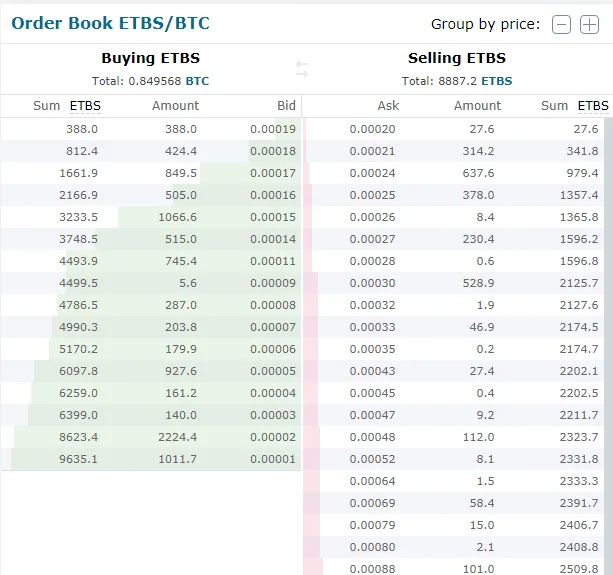613x575 pixels.
Task: Click the sell amount 637.6
Action: (479, 173)
